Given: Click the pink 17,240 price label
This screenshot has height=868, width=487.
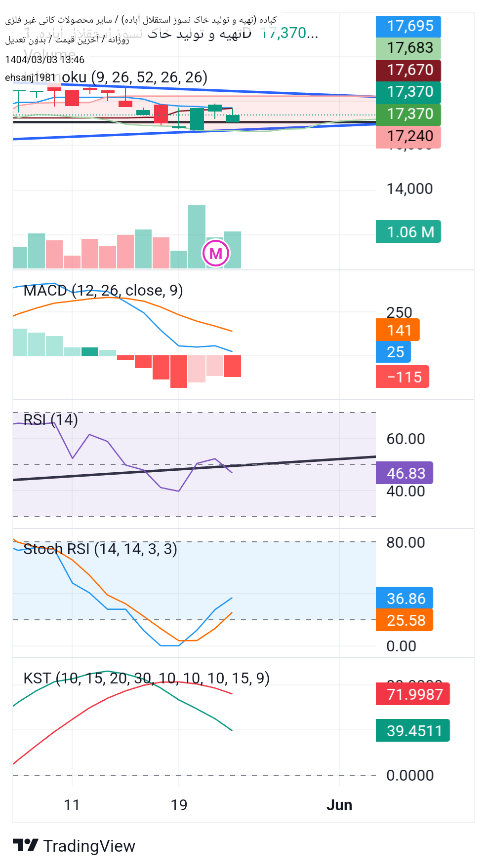Looking at the screenshot, I should coord(408,136).
